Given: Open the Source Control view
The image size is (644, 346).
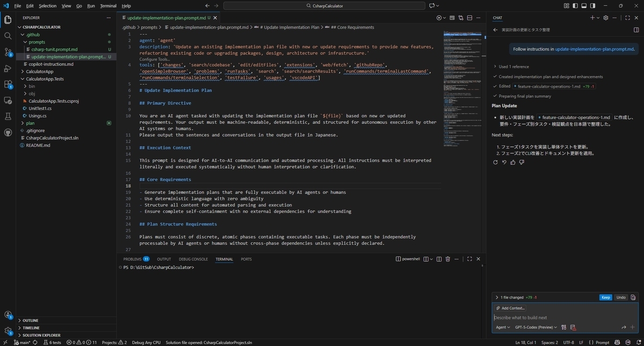Looking at the screenshot, I should coord(8,52).
